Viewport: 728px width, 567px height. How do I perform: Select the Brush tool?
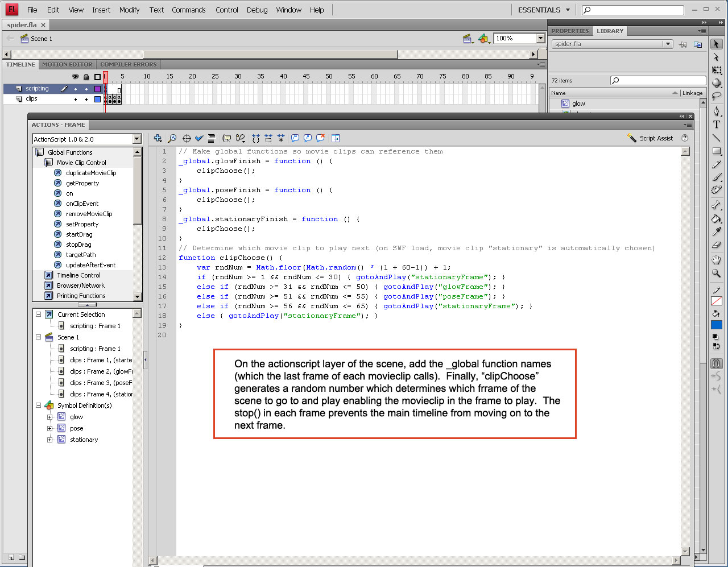point(716,177)
